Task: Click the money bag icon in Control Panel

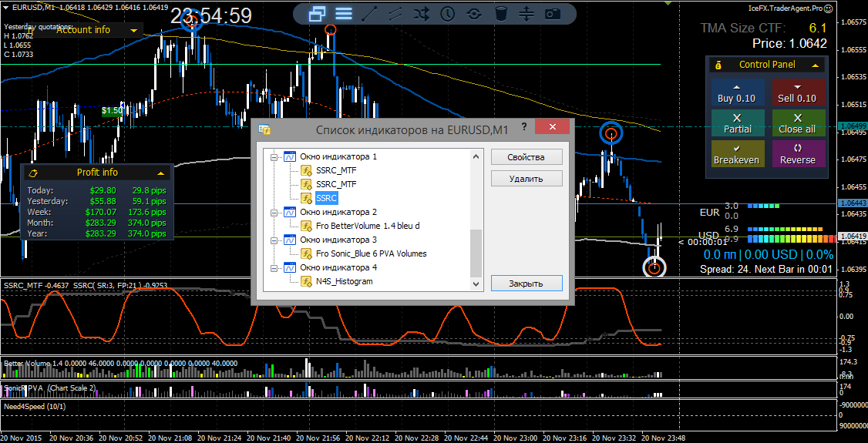Action: point(718,65)
